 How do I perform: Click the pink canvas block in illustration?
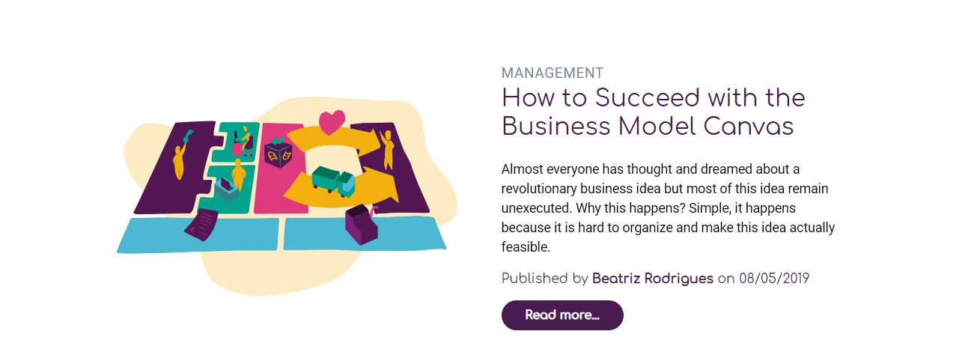[x=280, y=169]
